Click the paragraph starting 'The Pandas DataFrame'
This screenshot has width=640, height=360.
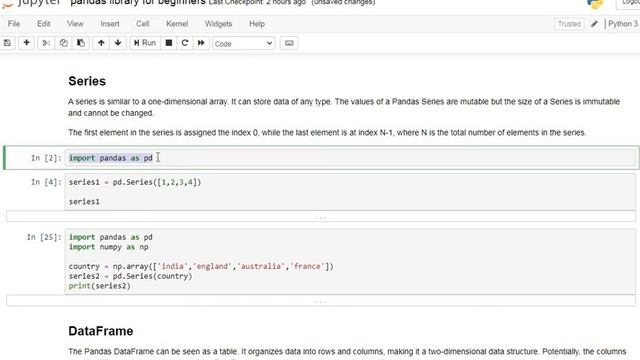pyautogui.click(x=347, y=353)
